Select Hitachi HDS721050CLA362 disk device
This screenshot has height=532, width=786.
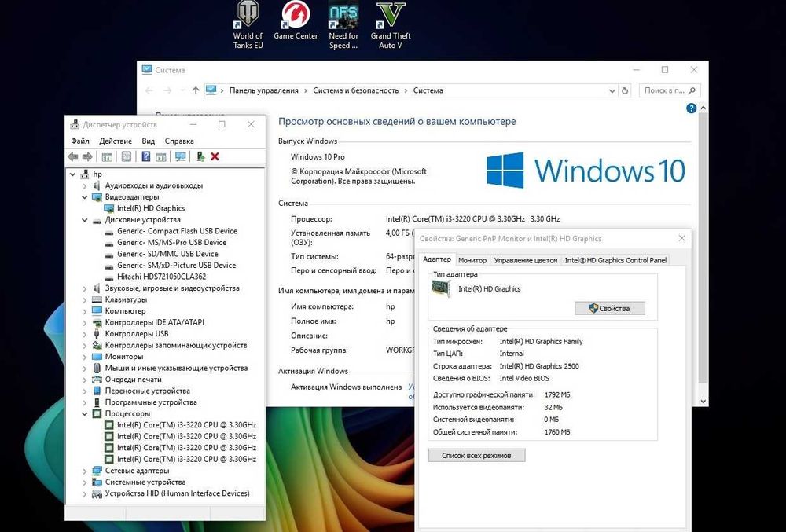point(161,277)
